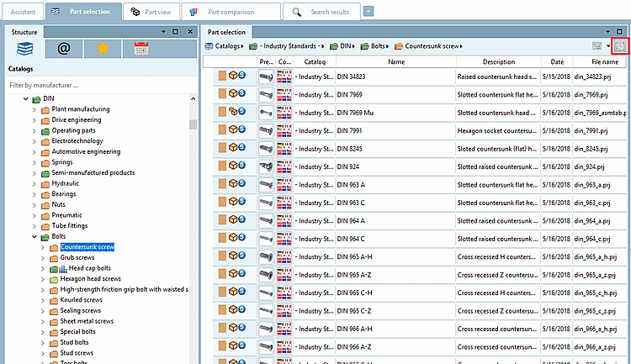631x364 pixels.
Task: Click the blue S status icon for DIN 964 A
Action: click(x=241, y=219)
